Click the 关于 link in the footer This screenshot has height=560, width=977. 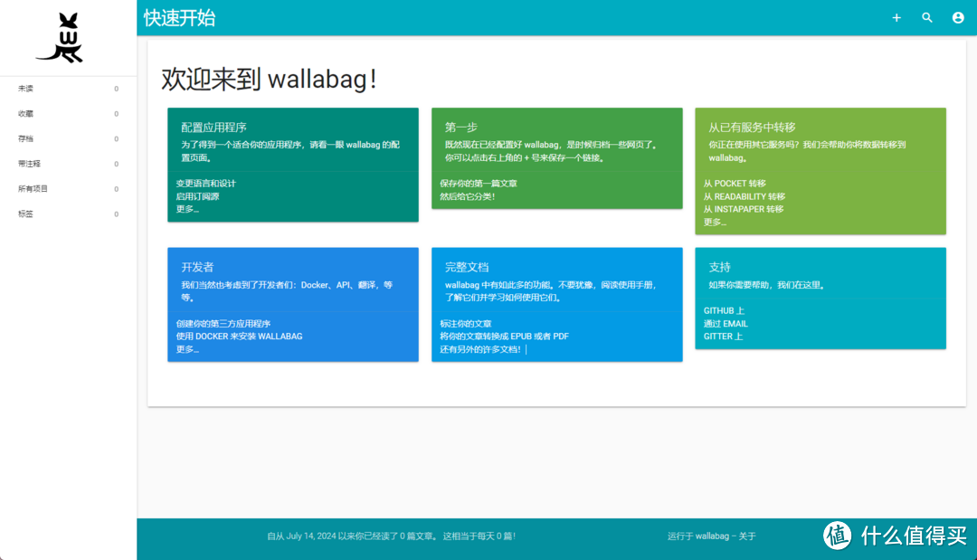747,536
